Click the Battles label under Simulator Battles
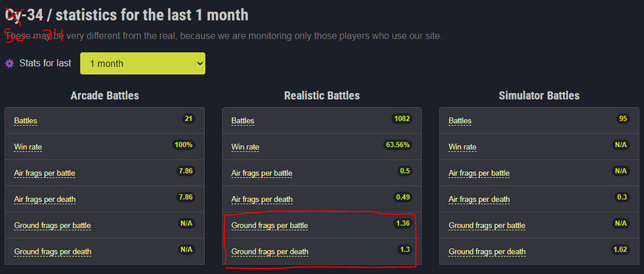 460,121
